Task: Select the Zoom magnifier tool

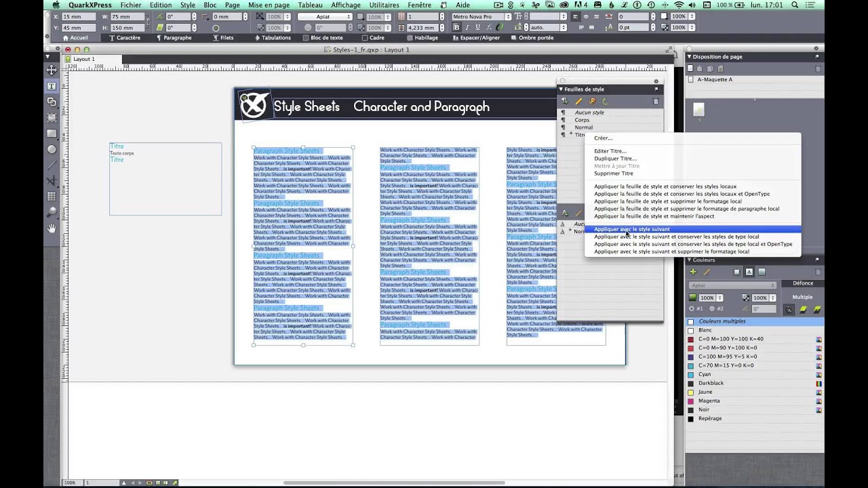Action: pyautogui.click(x=52, y=212)
